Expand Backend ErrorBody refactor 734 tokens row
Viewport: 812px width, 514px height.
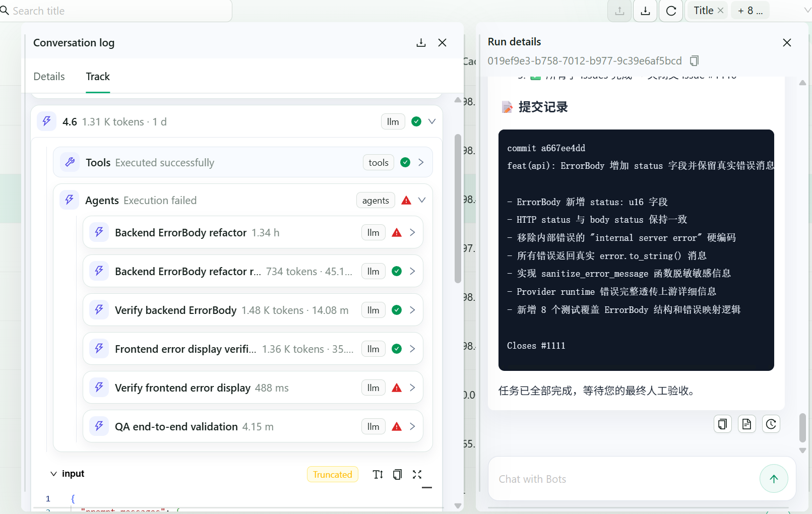(x=412, y=271)
